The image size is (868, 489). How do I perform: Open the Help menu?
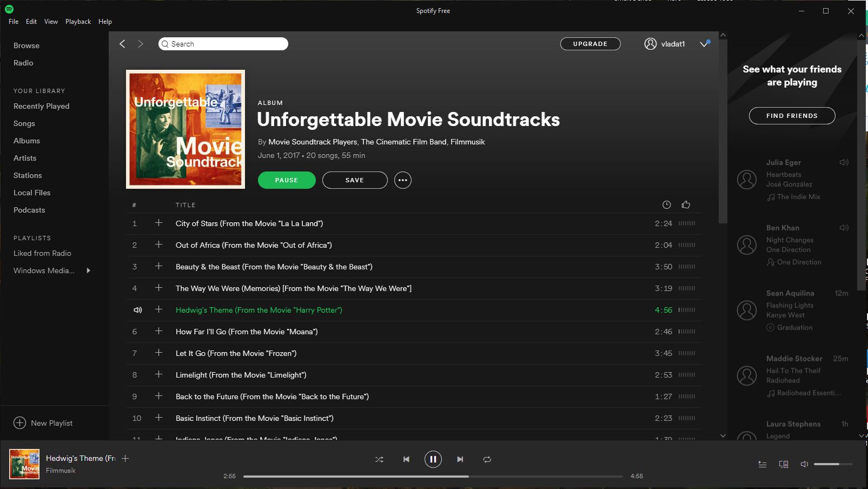point(105,22)
